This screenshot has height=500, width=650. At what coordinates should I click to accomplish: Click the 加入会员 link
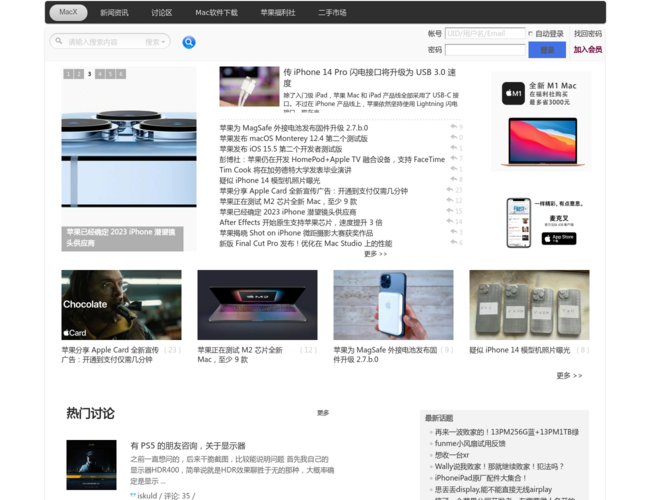[x=588, y=50]
